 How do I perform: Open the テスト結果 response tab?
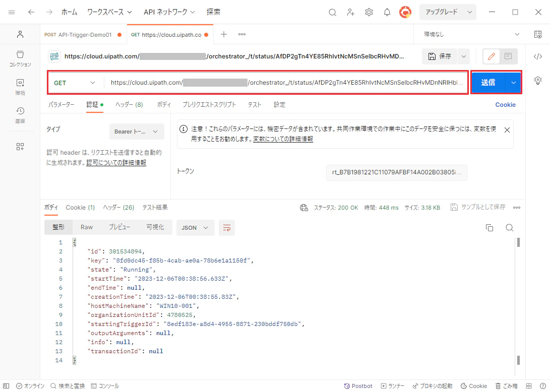coord(155,208)
